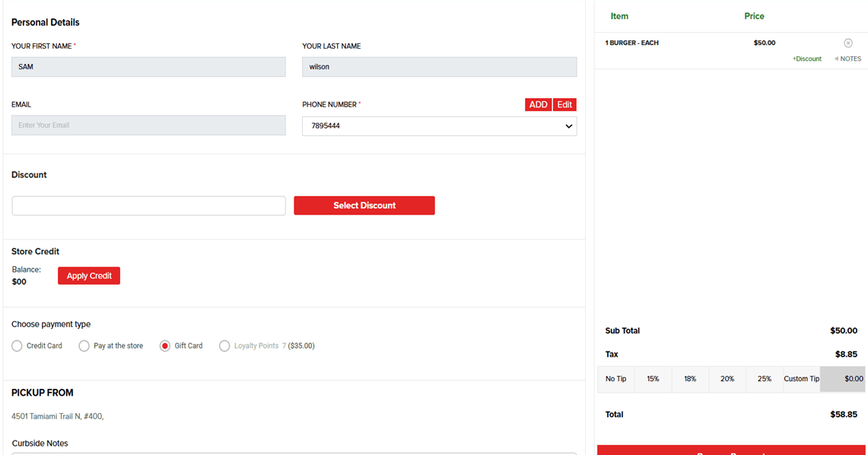868x455 pixels.
Task: Remove the burger item with the X icon
Action: coord(848,43)
